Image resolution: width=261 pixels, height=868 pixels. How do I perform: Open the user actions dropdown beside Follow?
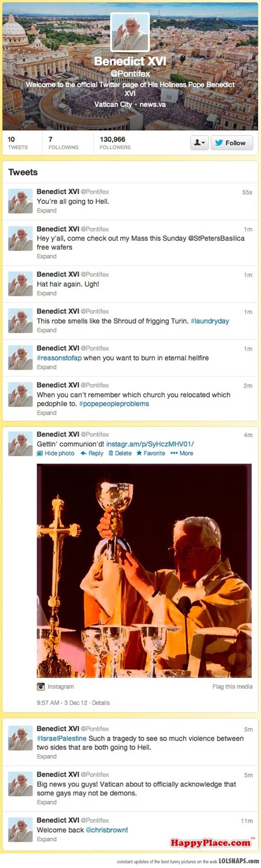coord(199,143)
